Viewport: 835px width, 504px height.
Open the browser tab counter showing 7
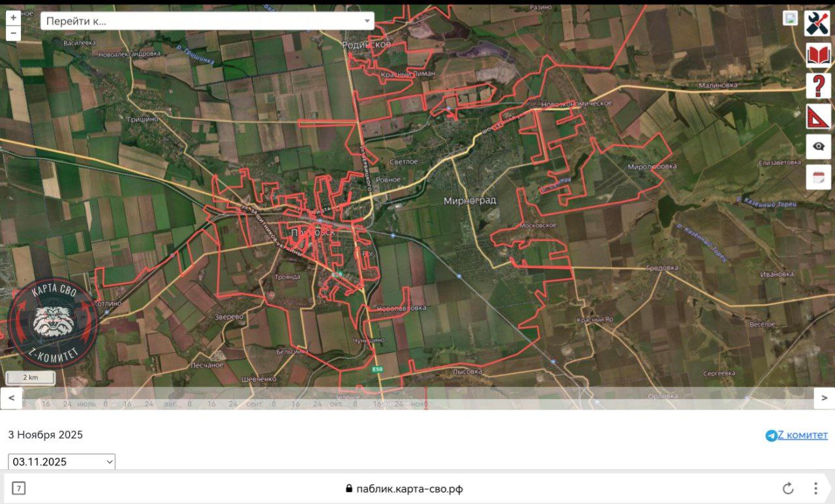(x=19, y=488)
